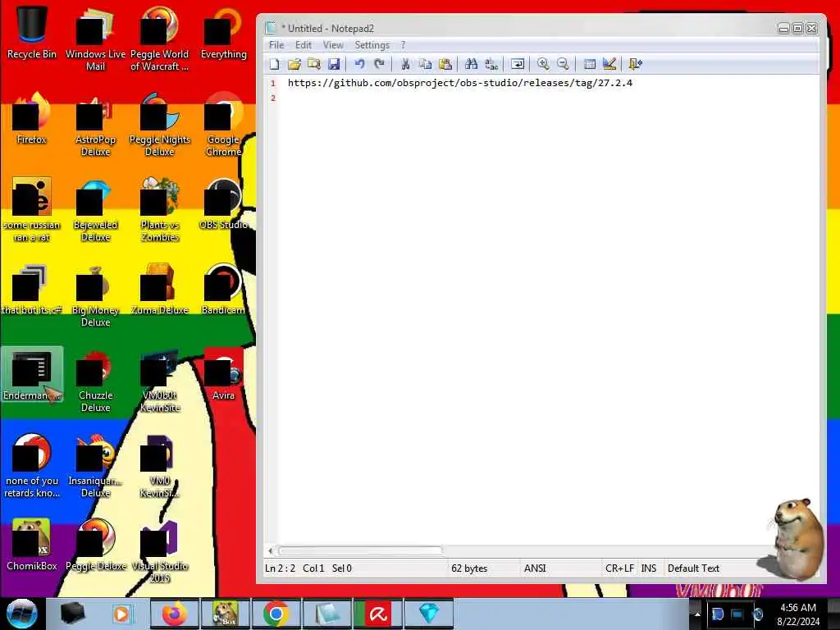The image size is (840, 630).
Task: Select Peggle Deluxe desktop icon
Action: point(95,545)
